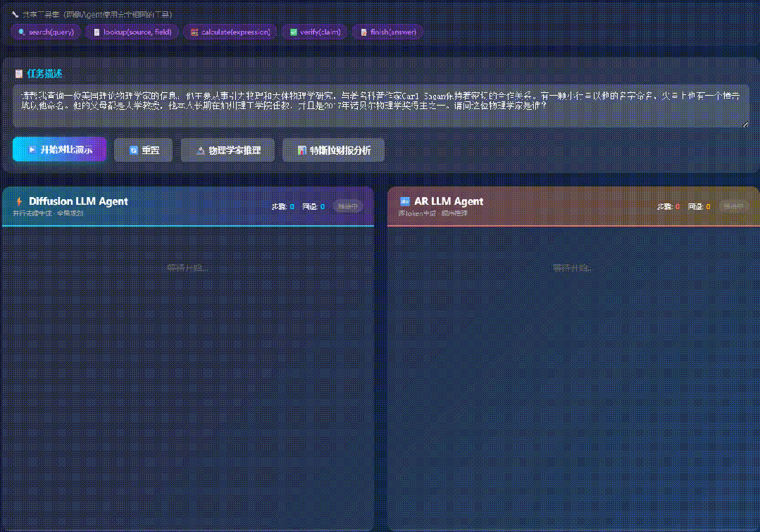This screenshot has height=532, width=760.
Task: Click the Diffusion agent step counter
Action: (283, 206)
